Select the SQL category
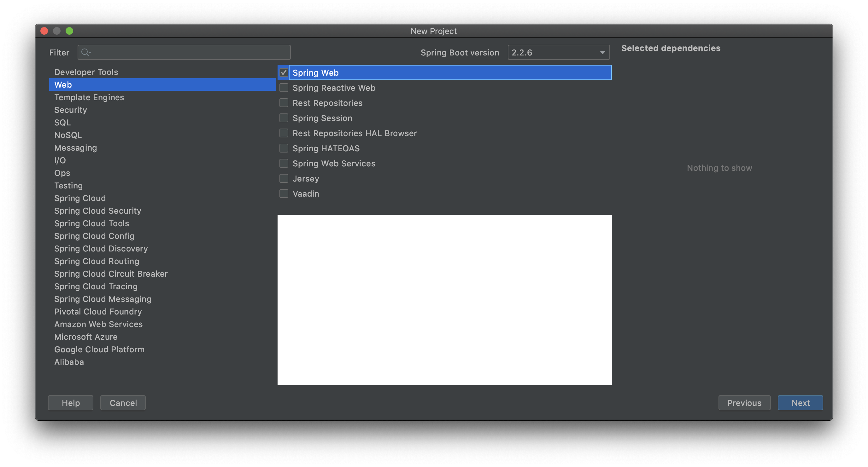 point(62,123)
